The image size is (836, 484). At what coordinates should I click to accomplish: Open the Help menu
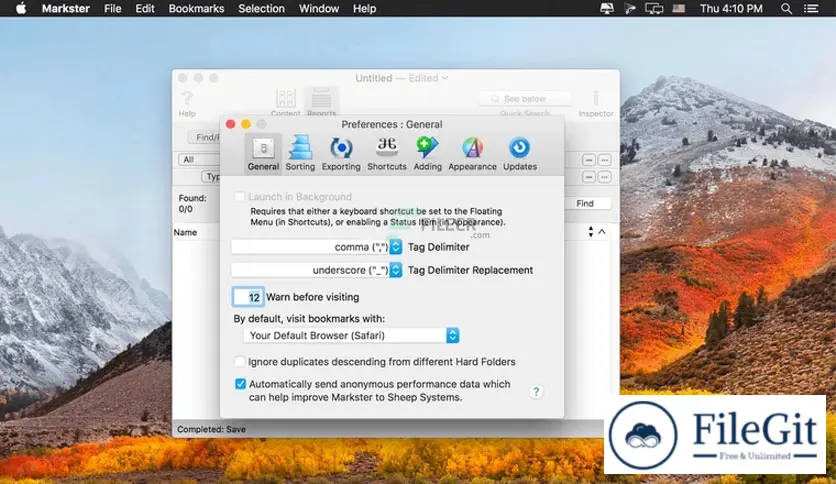(x=364, y=9)
